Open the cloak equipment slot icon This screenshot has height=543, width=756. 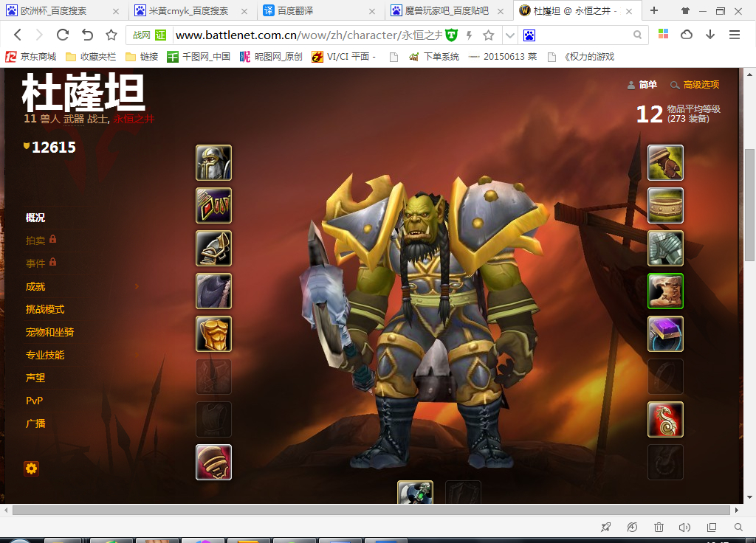(213, 291)
